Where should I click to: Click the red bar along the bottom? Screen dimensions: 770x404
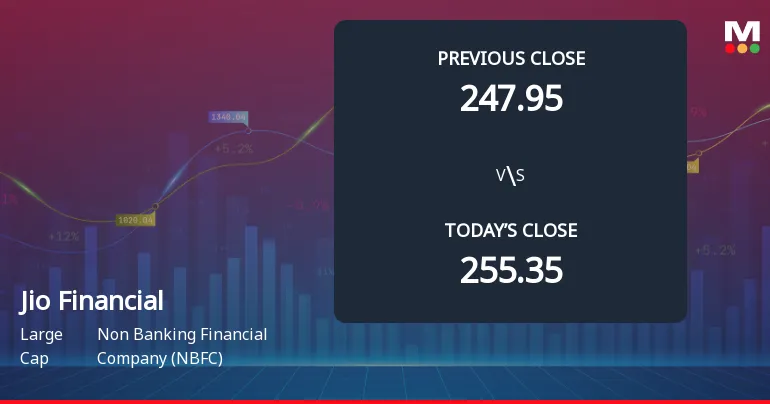pyautogui.click(x=385, y=401)
